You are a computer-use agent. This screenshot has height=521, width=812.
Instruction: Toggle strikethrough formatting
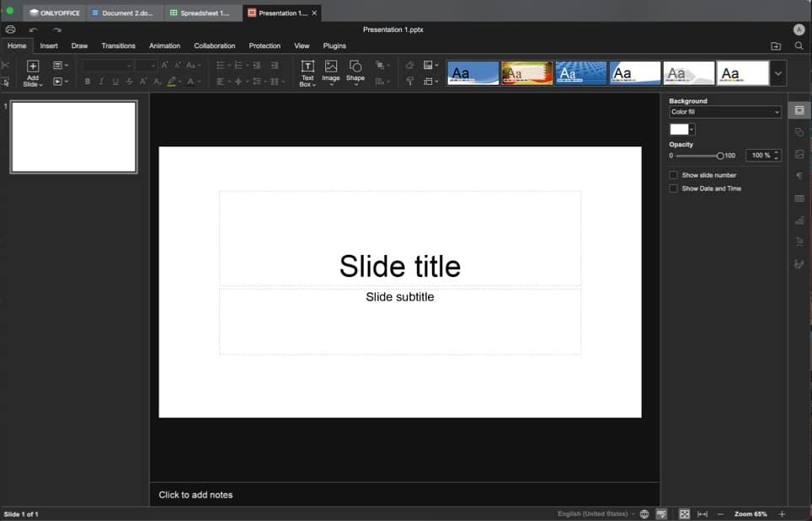pos(130,82)
